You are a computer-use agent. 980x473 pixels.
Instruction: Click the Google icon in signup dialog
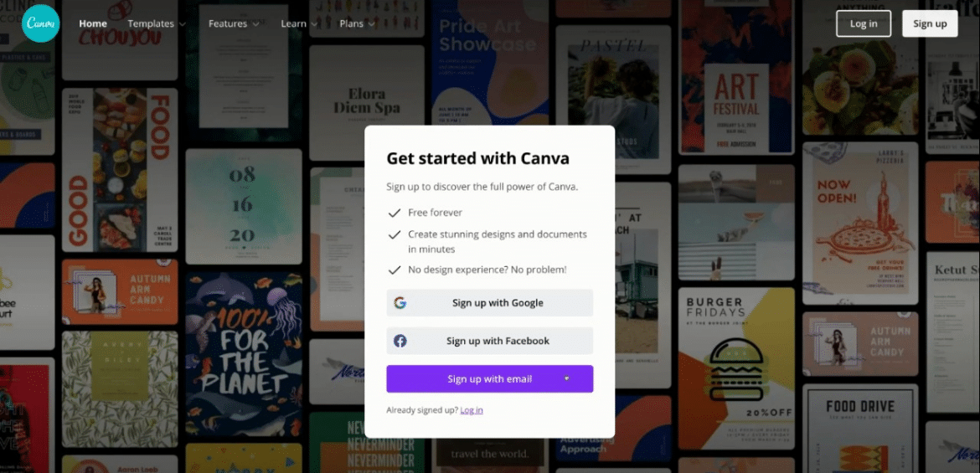pyautogui.click(x=400, y=303)
